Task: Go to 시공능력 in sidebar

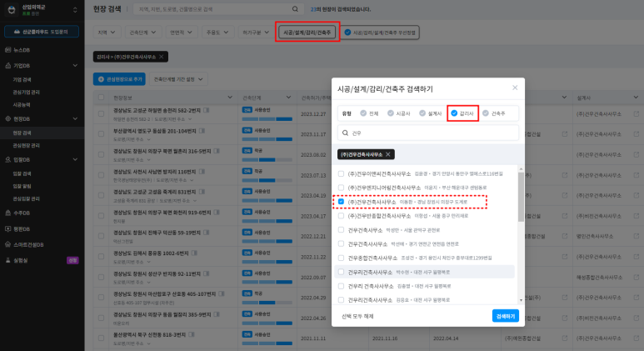Action: [x=22, y=105]
